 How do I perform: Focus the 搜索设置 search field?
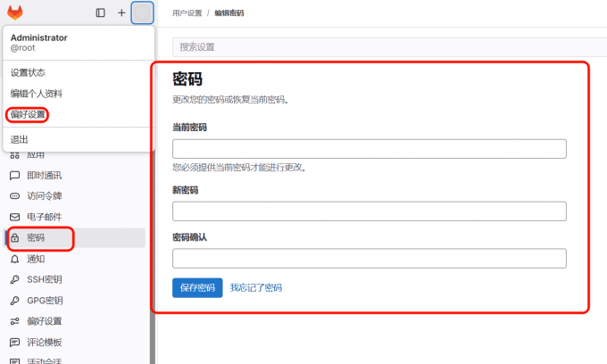[x=389, y=47]
